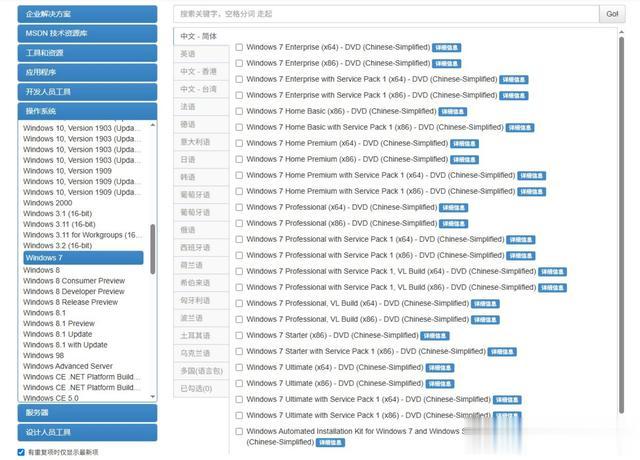Select Windows 7 in the OS list
Screen dimensions: 640x460
click(83, 258)
